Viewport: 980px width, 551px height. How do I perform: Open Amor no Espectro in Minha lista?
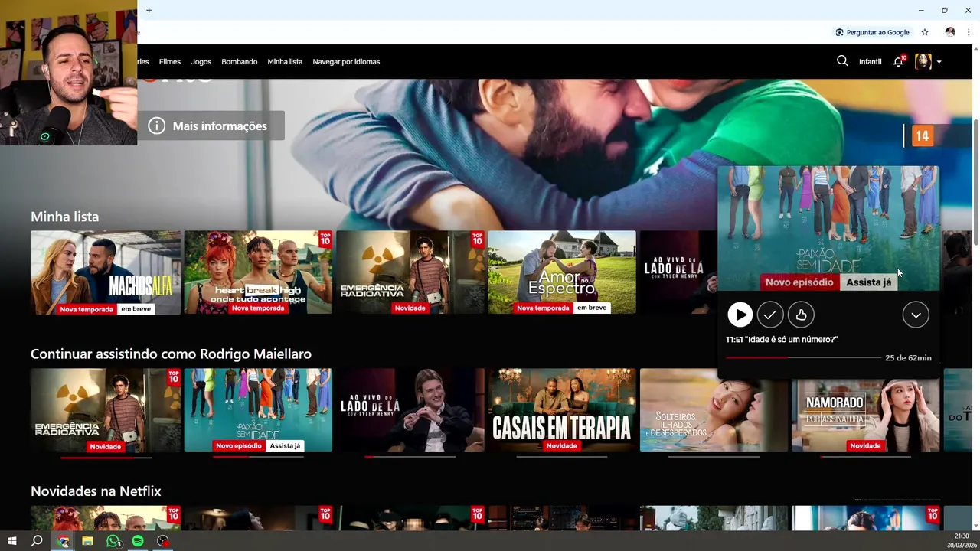click(x=562, y=272)
